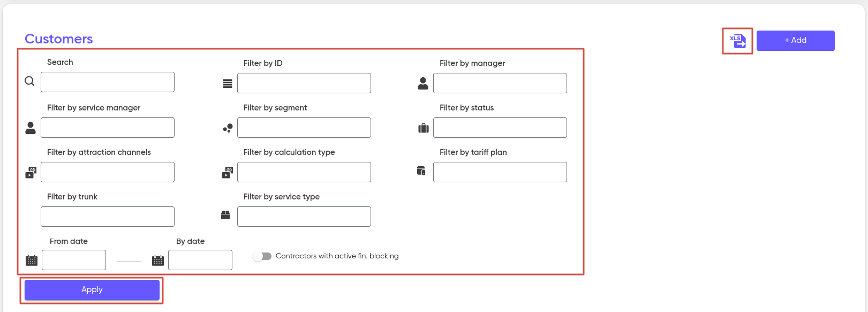868x312 pixels.
Task: Open the Filter by segment field
Action: pyautogui.click(x=304, y=128)
